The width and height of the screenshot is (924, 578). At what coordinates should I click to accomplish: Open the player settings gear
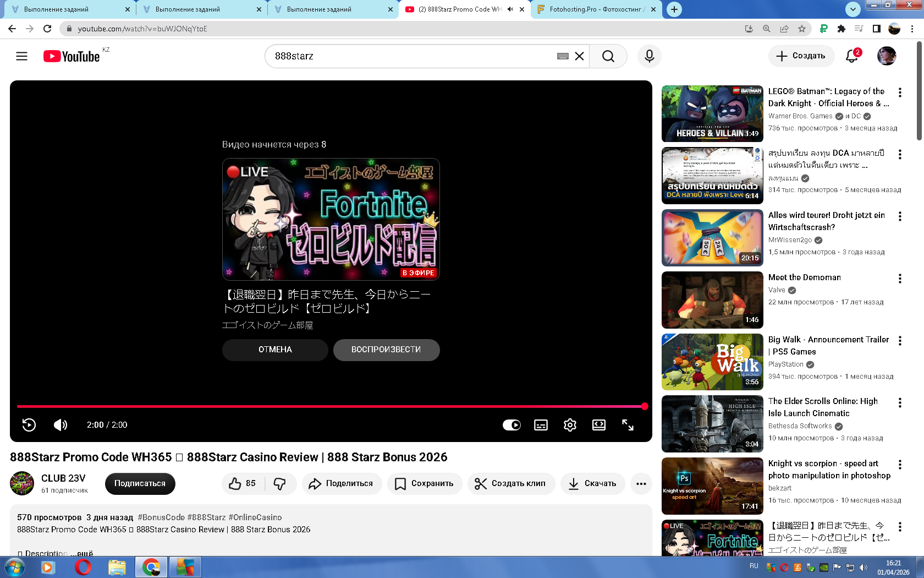(x=570, y=425)
